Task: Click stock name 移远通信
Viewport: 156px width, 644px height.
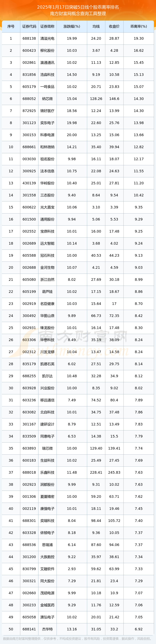Action: click(47, 400)
